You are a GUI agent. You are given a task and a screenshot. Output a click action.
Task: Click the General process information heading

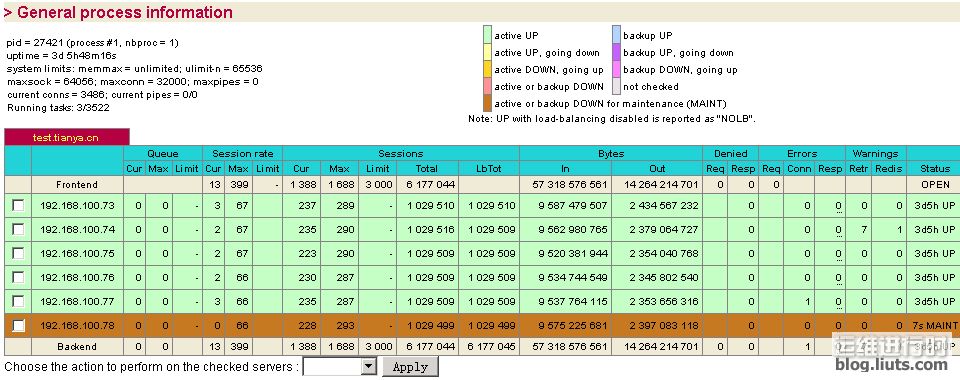point(118,12)
